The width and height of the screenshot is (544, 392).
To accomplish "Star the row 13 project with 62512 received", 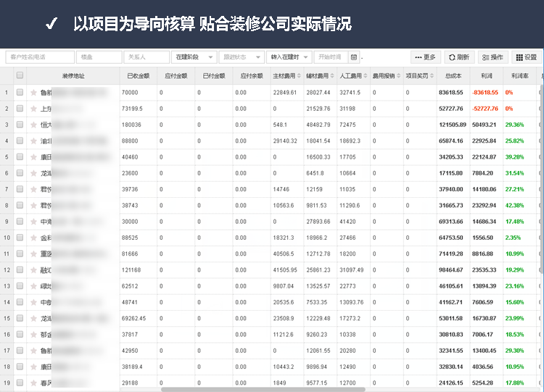I will pos(33,286).
